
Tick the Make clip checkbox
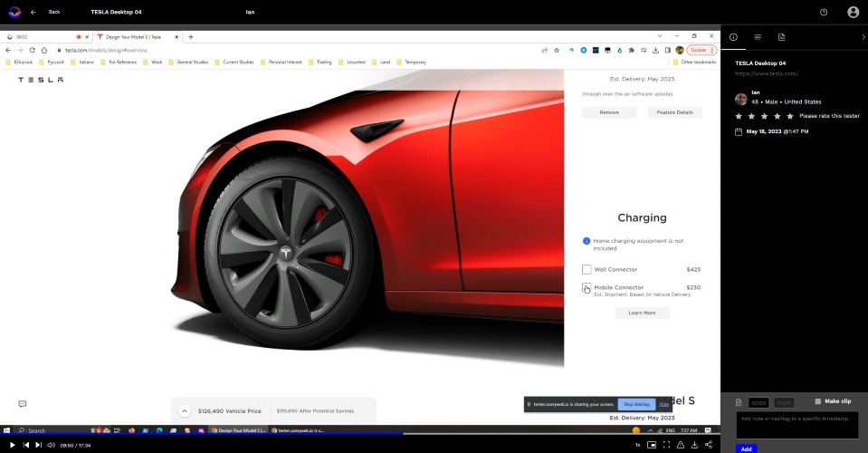coord(818,401)
